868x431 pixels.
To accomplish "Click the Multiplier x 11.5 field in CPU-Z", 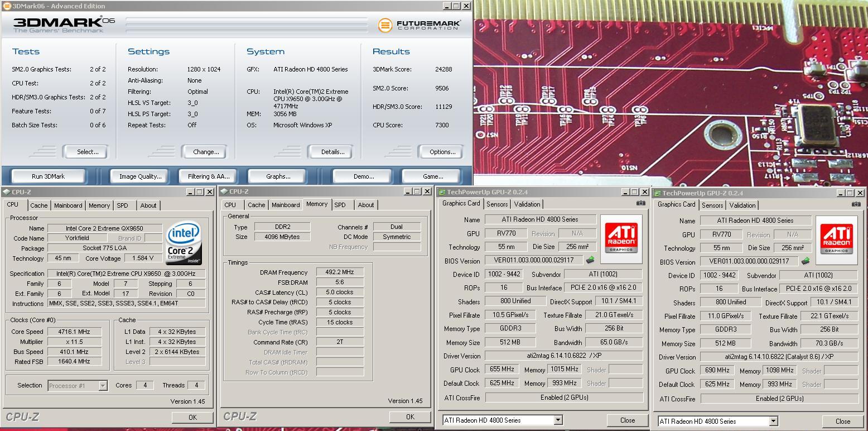I will pos(74,342).
